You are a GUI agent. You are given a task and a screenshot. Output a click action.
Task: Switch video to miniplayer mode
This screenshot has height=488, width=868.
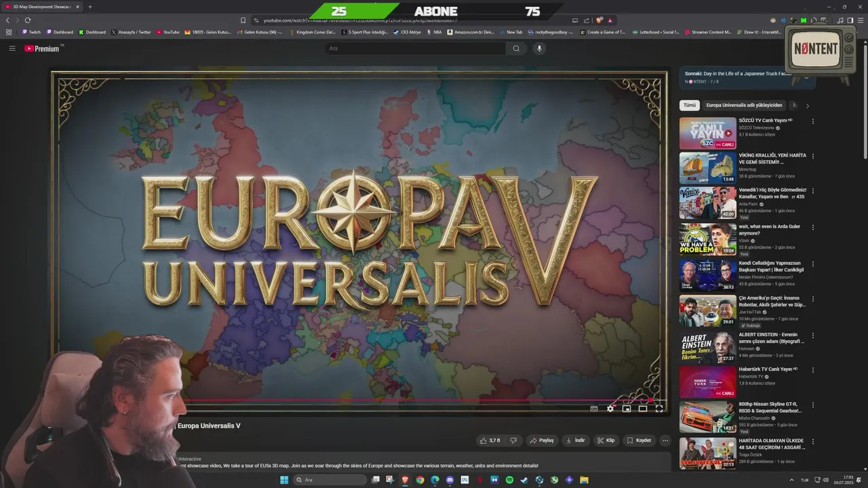[x=627, y=408]
